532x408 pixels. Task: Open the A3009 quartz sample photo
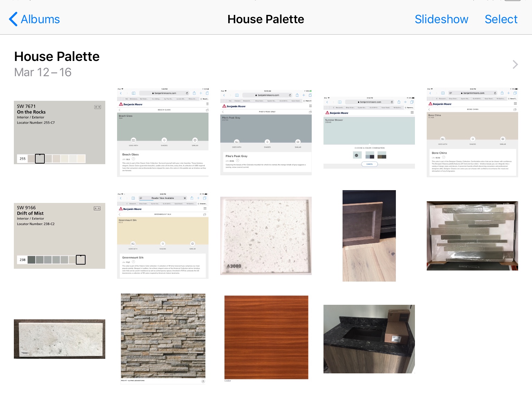coord(266,236)
